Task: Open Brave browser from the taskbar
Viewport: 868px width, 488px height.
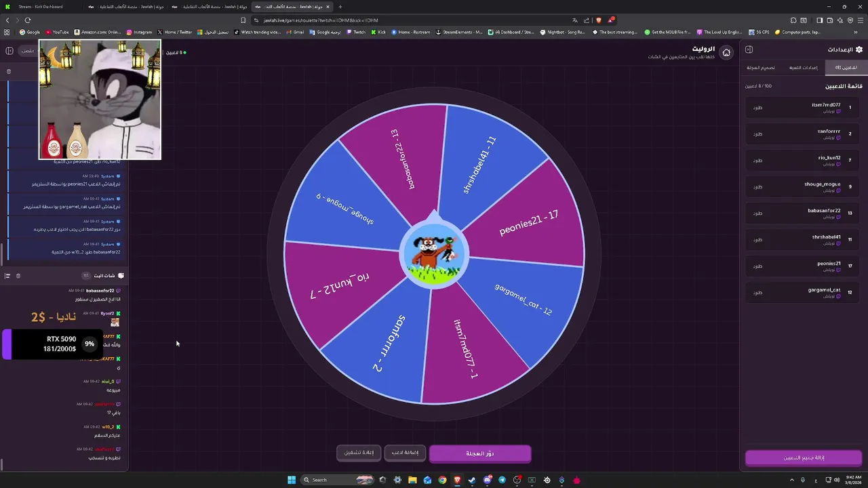Action: click(457, 480)
